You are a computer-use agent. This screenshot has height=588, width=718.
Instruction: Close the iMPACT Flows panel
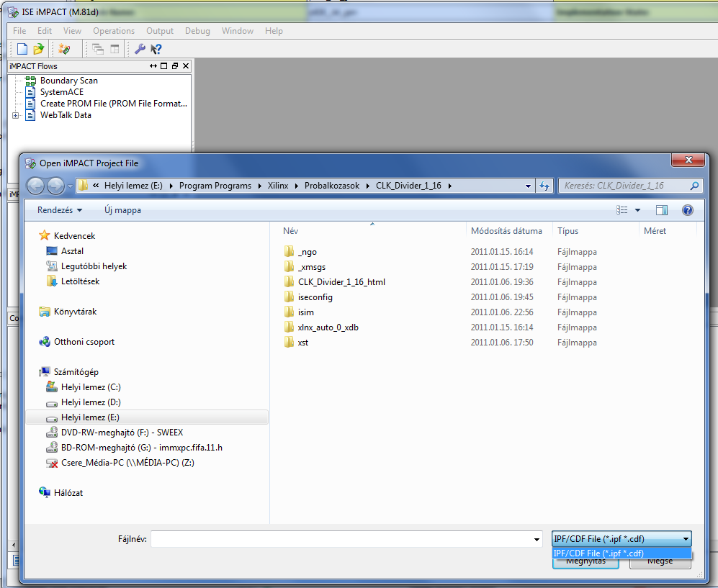(186, 66)
